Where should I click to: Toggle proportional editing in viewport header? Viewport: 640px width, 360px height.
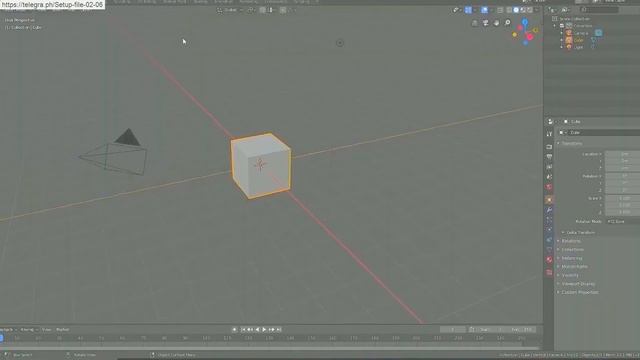point(283,10)
